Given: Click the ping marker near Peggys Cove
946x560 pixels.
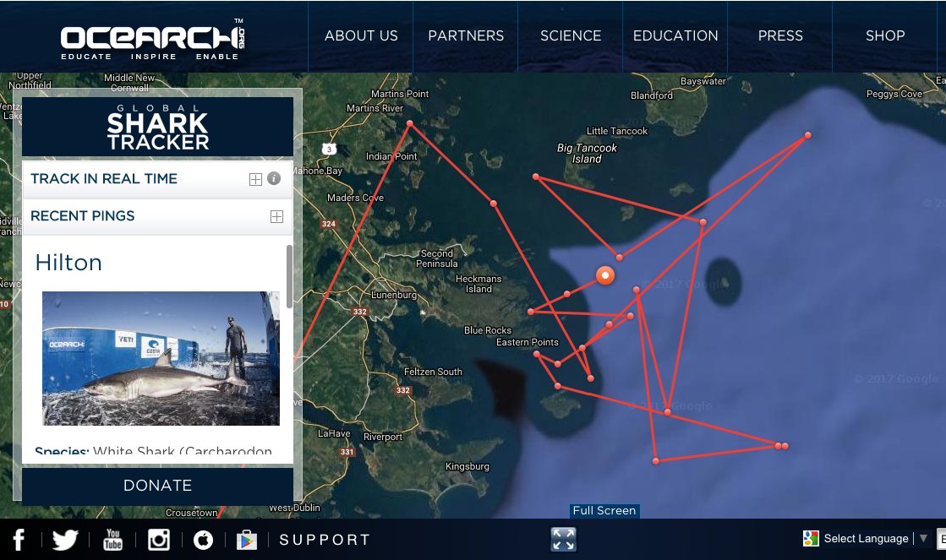Looking at the screenshot, I should click(808, 136).
